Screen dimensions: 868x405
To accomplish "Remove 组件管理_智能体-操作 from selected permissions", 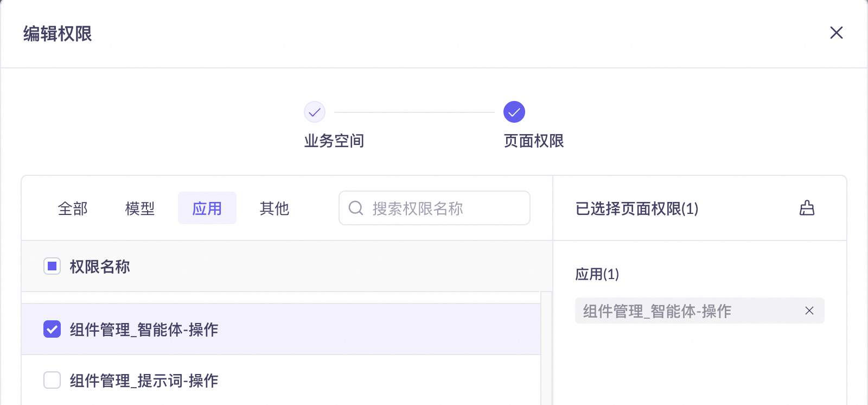I will tap(809, 311).
